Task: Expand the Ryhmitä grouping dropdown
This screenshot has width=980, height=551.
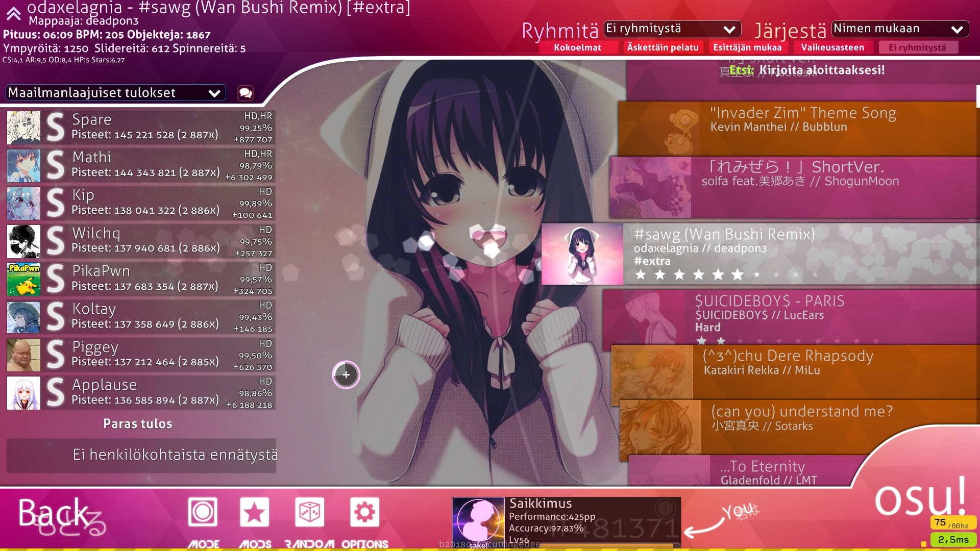Action: 672,29
